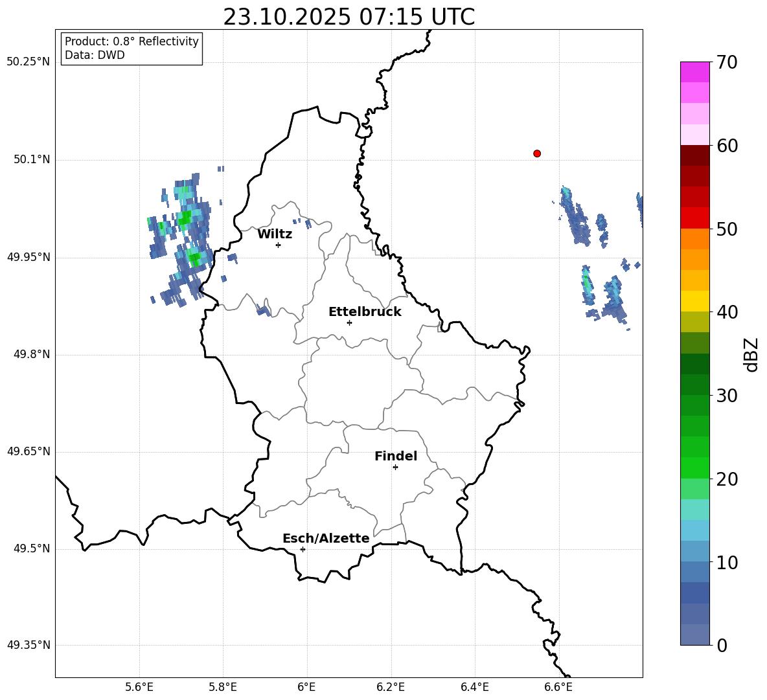
Task: Click the 40 tick label on colorbar
Action: (x=727, y=312)
